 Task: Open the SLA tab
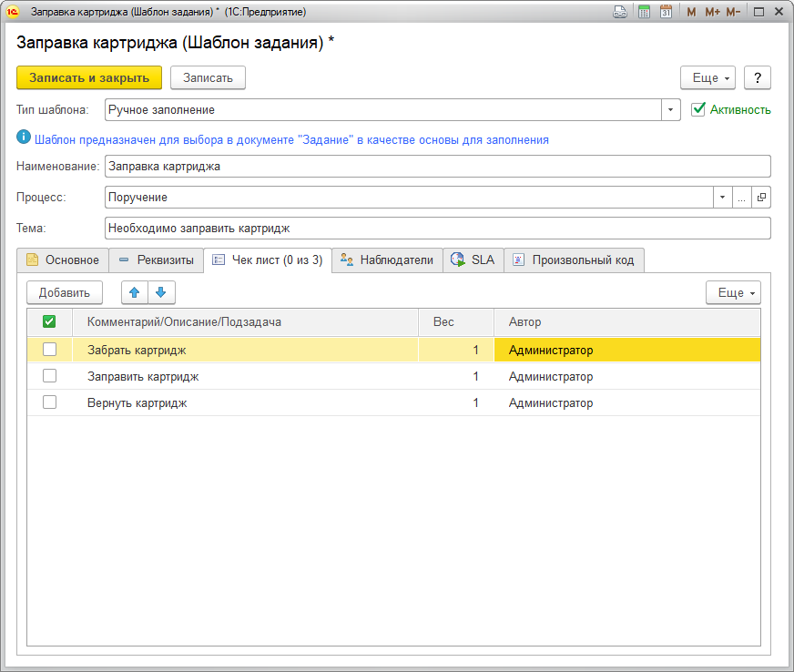[473, 260]
